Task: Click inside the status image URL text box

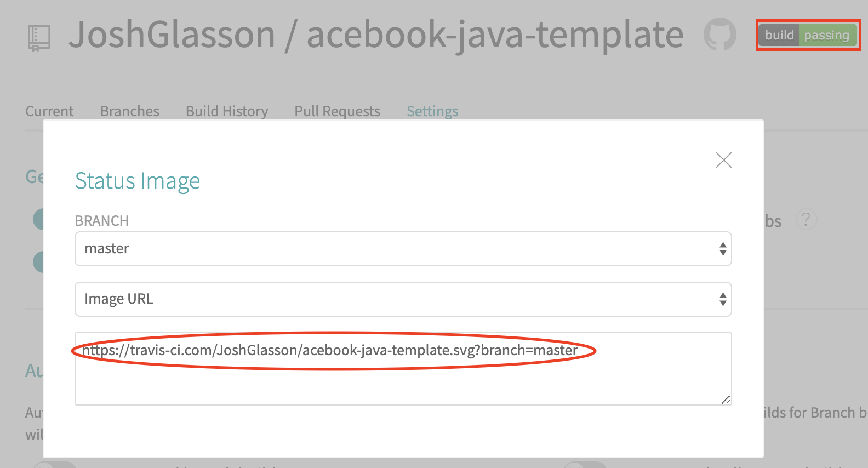Action: (403, 378)
